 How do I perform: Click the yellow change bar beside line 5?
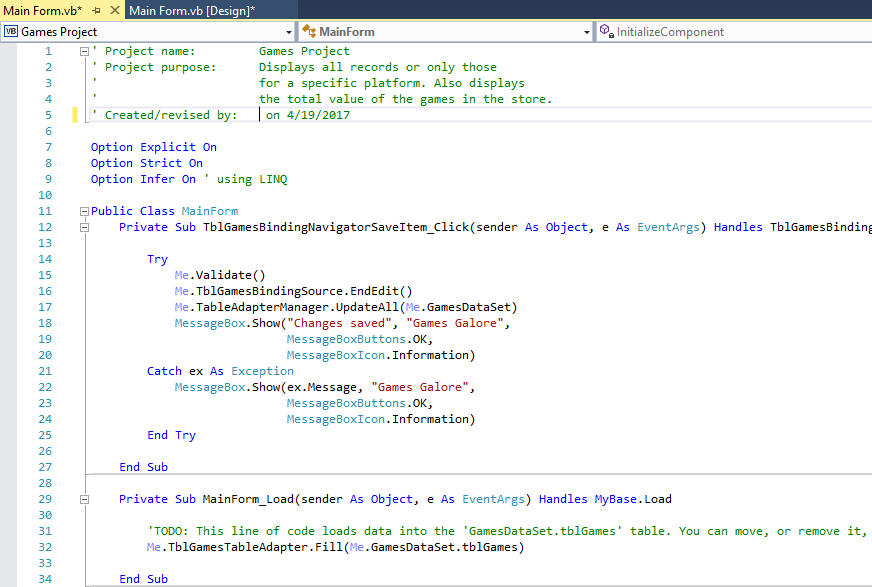[75, 115]
